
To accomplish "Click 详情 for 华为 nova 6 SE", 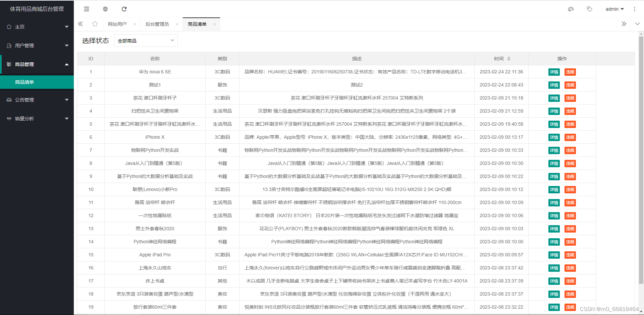I will [554, 72].
